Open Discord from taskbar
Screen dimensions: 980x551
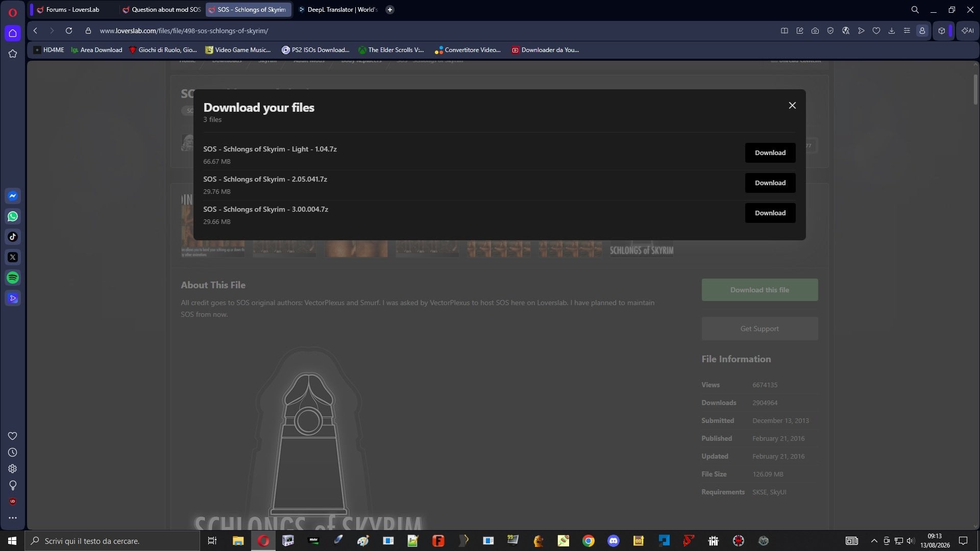[x=614, y=541]
